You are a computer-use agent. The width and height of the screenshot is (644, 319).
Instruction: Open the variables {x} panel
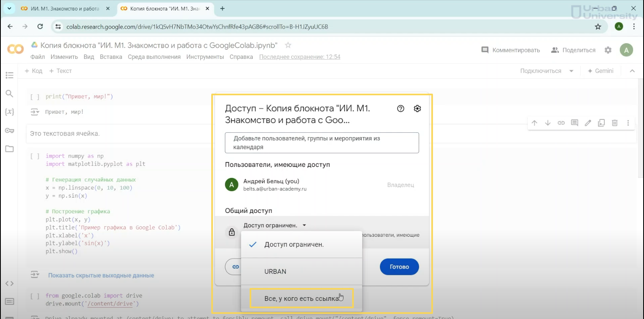pyautogui.click(x=10, y=112)
